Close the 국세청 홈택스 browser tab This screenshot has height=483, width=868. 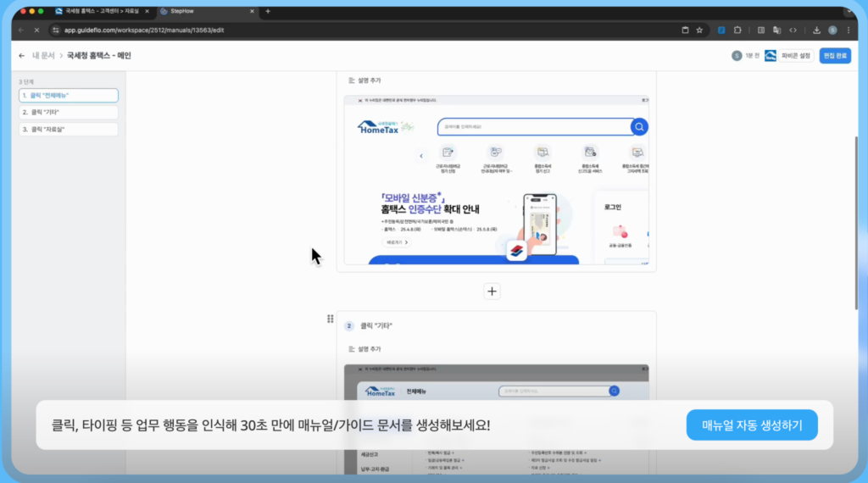click(147, 11)
